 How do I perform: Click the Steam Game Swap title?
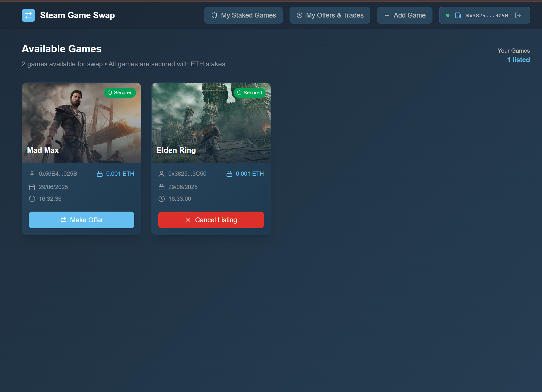point(77,15)
